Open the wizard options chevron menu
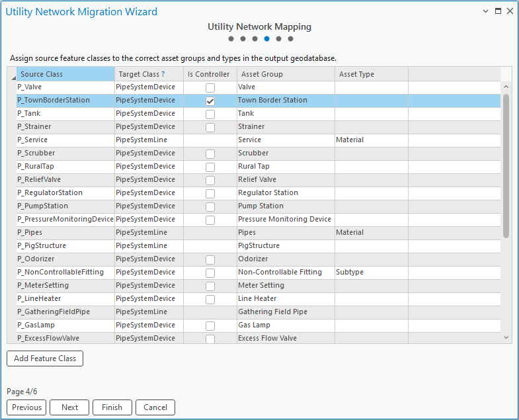This screenshot has width=519, height=420. coord(485,11)
